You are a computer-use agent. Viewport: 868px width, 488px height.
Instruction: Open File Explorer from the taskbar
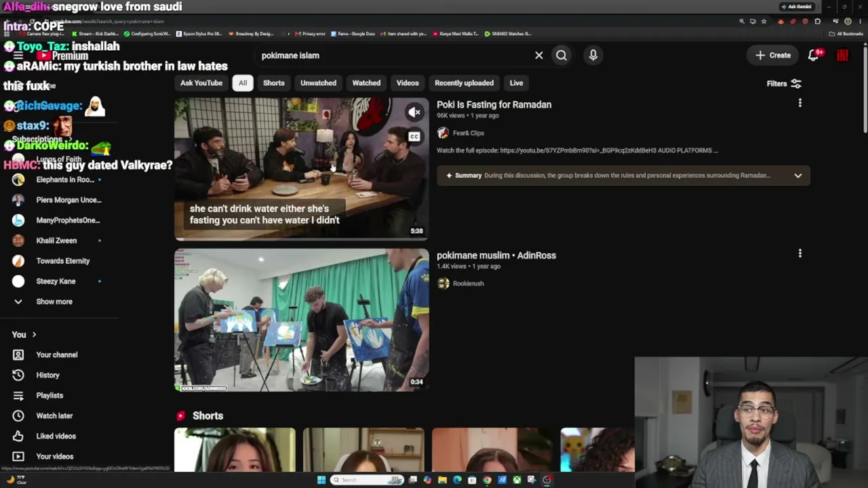442,480
